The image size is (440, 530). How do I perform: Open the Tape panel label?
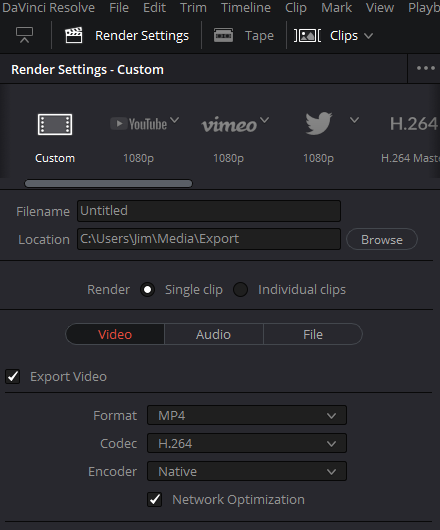pos(259,35)
